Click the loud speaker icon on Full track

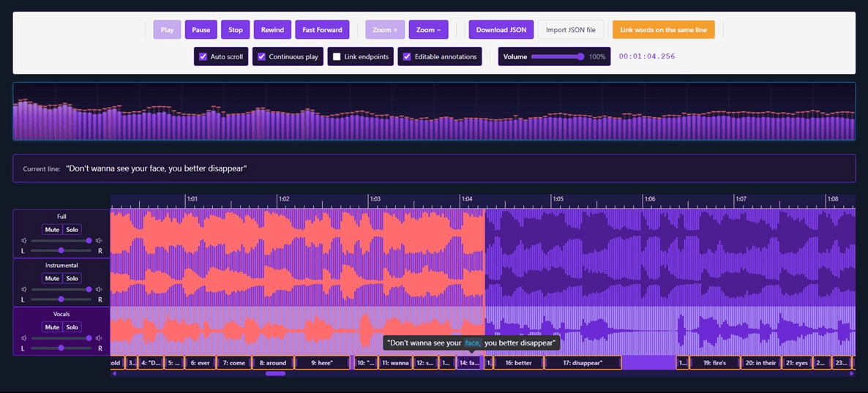tap(99, 241)
